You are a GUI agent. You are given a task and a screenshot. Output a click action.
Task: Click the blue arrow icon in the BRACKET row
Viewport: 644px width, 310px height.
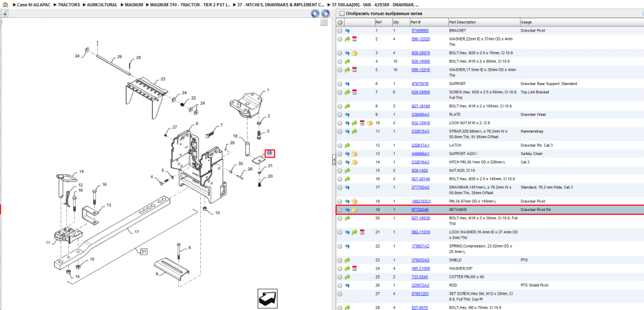[347, 31]
